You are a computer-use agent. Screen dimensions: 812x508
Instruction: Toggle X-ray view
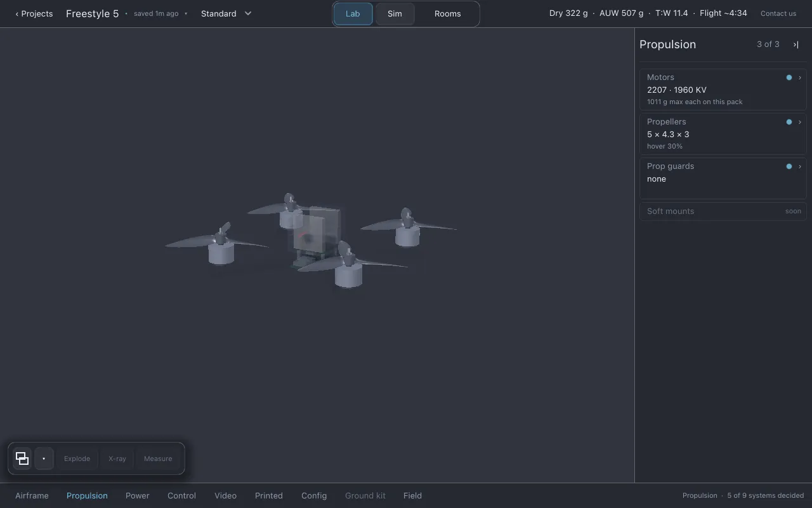(117, 458)
